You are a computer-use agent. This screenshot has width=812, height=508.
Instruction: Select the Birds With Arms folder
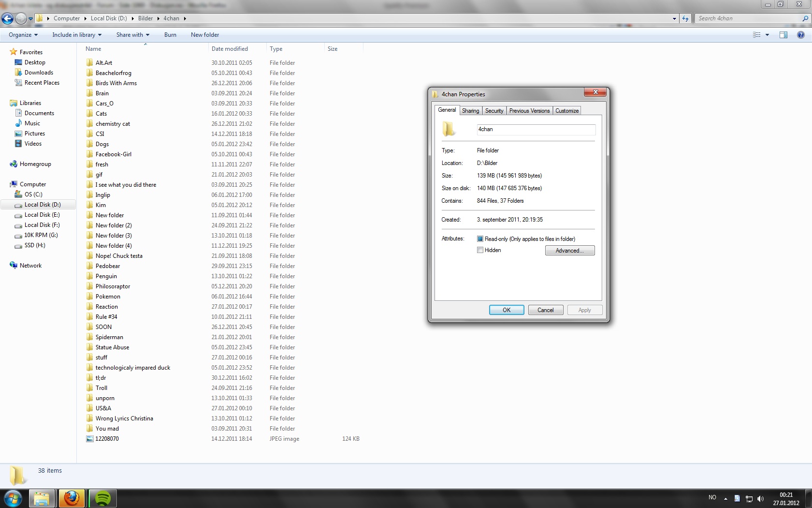116,83
